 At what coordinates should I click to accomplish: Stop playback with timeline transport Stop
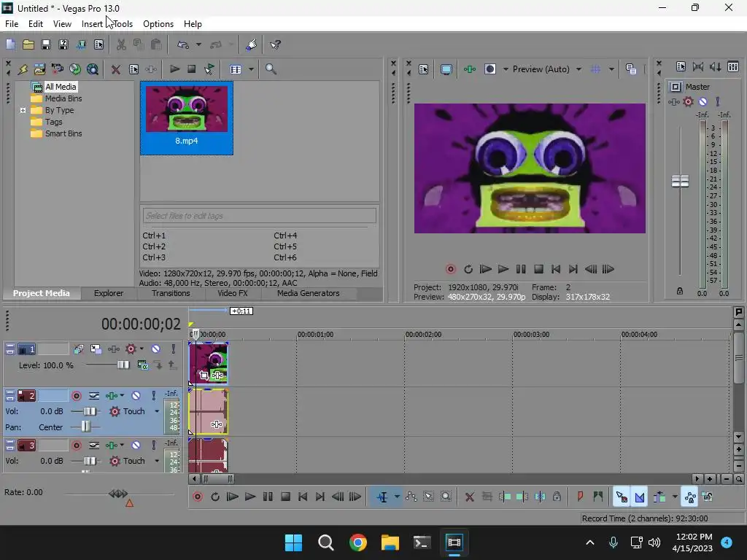click(285, 497)
